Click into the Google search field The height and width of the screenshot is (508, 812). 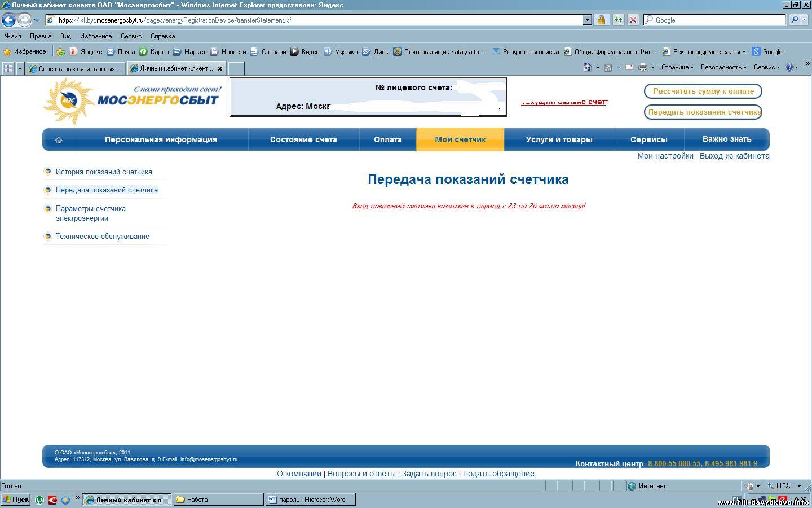[x=716, y=20]
